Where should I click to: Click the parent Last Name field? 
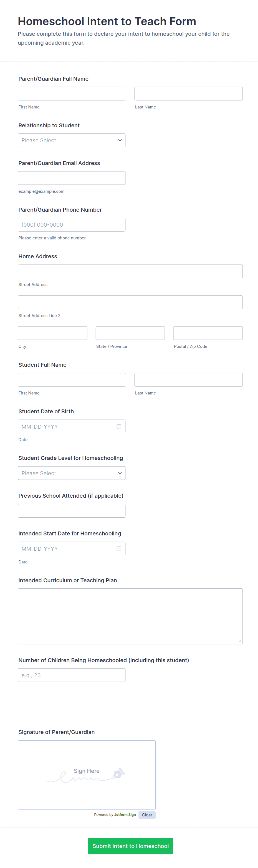188,94
